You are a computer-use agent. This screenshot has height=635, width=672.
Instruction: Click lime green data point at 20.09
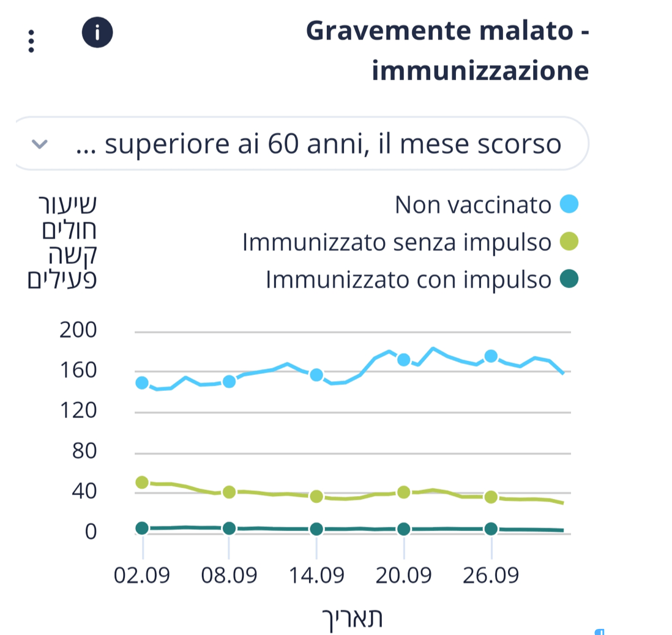404,492
